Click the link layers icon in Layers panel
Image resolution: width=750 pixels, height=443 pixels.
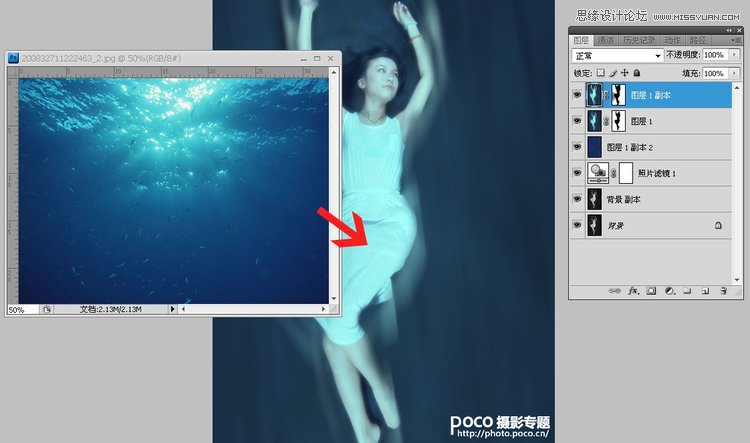[614, 291]
